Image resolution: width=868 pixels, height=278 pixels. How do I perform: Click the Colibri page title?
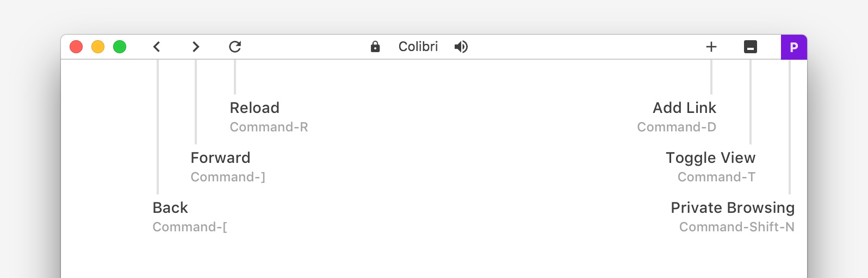pyautogui.click(x=418, y=47)
